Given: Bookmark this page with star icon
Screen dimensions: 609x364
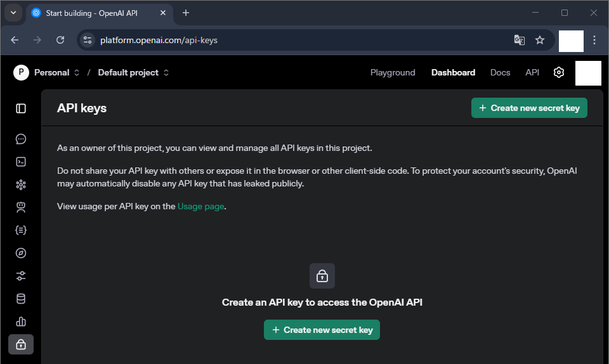Looking at the screenshot, I should pos(539,40).
